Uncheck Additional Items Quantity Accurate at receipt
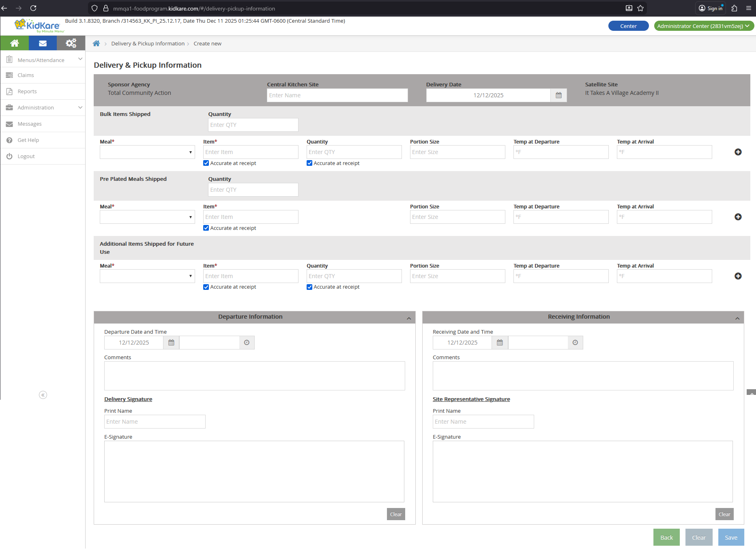Screen dimensions: 756x553 [309, 287]
